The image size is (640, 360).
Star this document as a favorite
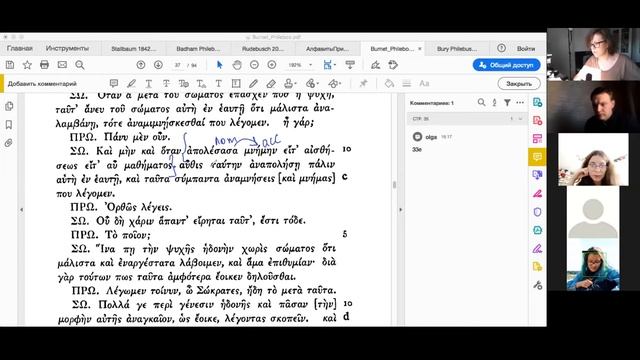tap(27, 65)
